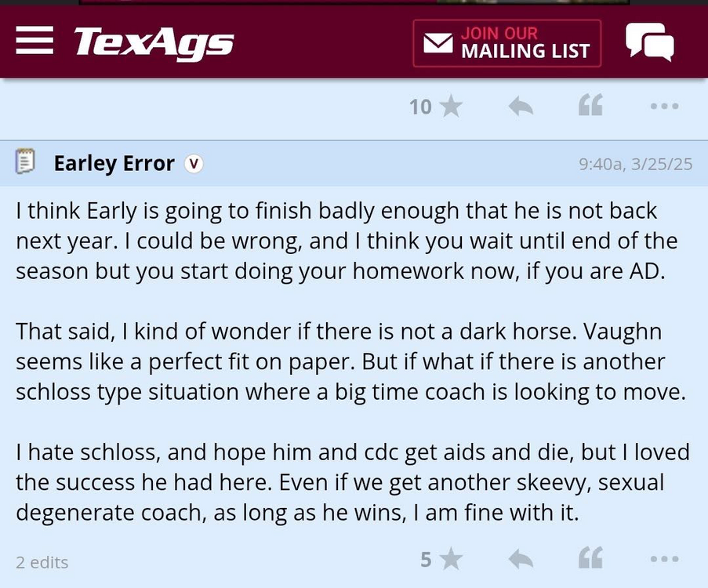Quote the post with 10 stars
Viewport: 708px width, 588px height.
(x=590, y=106)
